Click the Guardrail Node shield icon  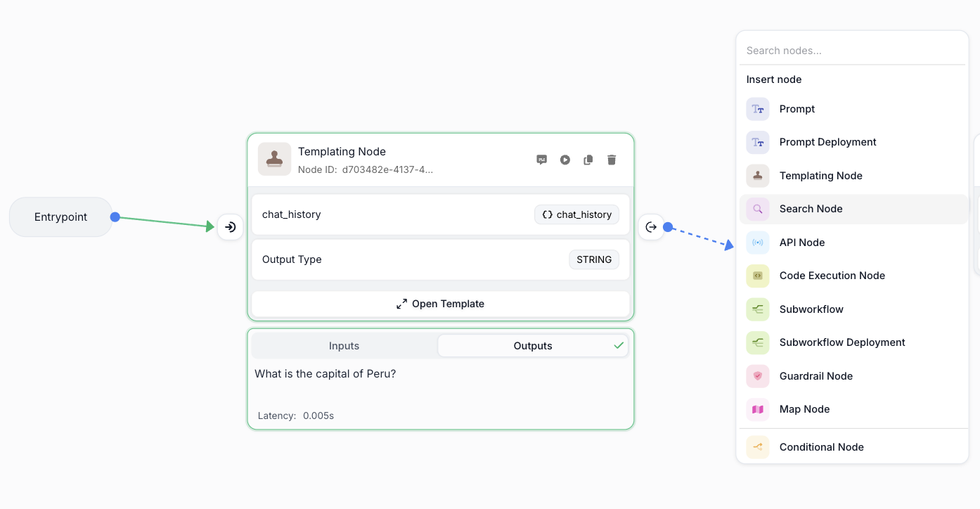[x=758, y=376]
